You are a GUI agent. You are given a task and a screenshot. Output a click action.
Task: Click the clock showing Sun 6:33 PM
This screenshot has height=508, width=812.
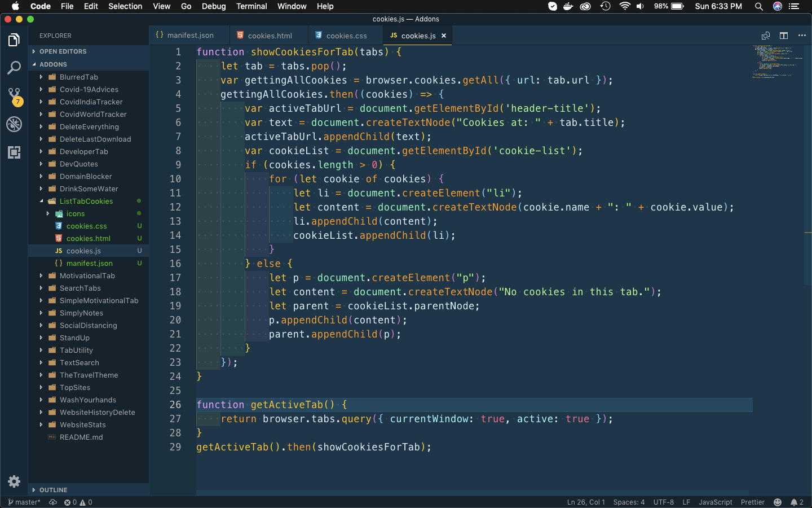pyautogui.click(x=718, y=6)
